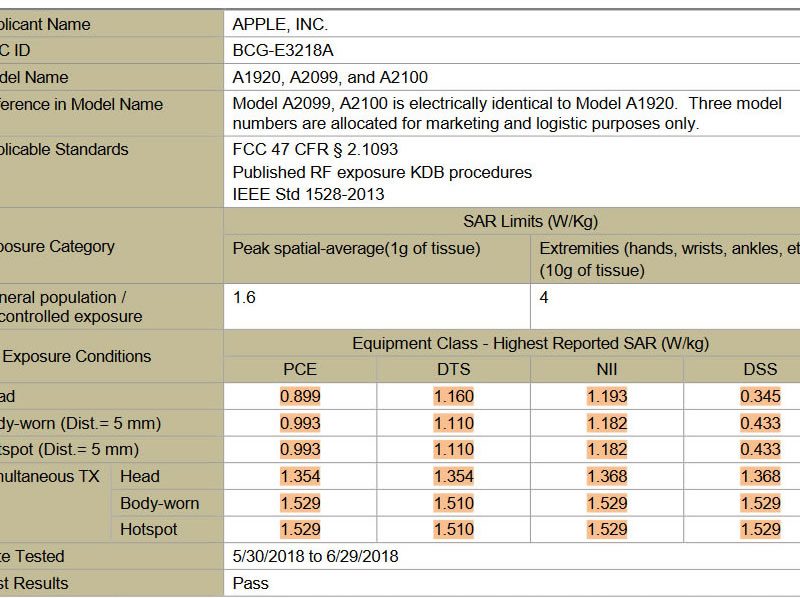Select the date range 5/30/2018 to 6/29/2018
This screenshot has width=800, height=598.
(315, 556)
